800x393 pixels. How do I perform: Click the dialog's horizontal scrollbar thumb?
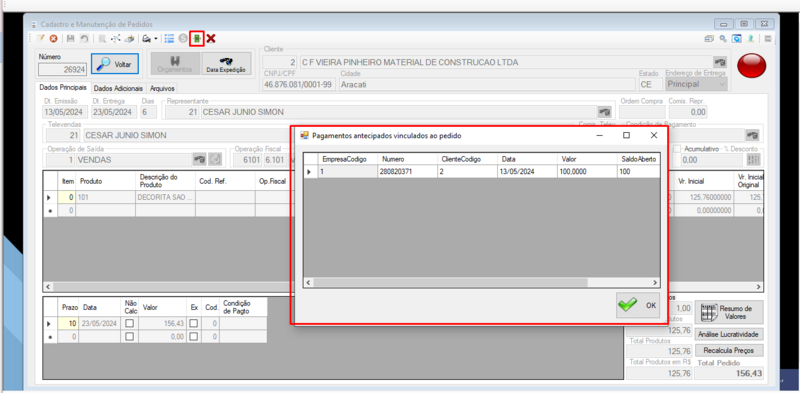pos(451,283)
